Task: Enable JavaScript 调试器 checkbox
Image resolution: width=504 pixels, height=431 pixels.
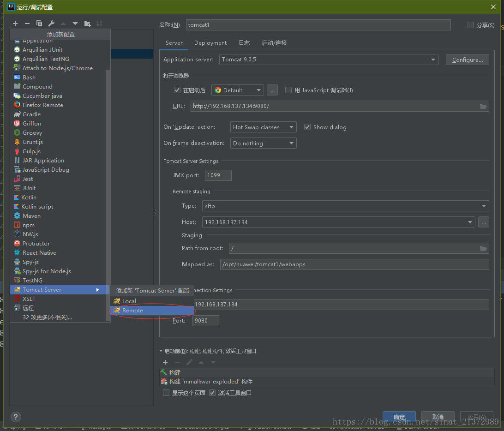Action: pyautogui.click(x=288, y=90)
